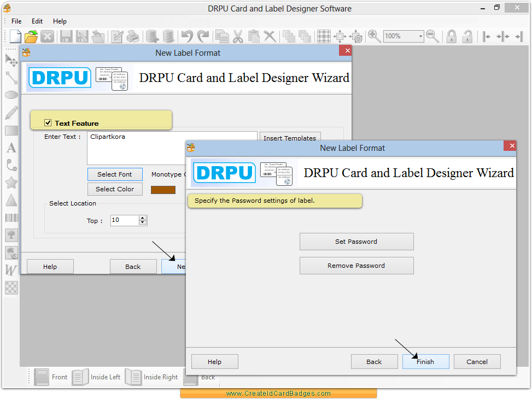This screenshot has width=532, height=399.
Task: Click the Select Font button
Action: 115,174
